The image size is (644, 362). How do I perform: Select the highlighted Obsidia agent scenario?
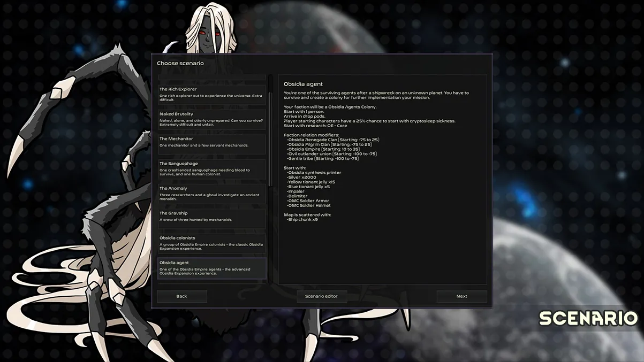[x=211, y=268]
